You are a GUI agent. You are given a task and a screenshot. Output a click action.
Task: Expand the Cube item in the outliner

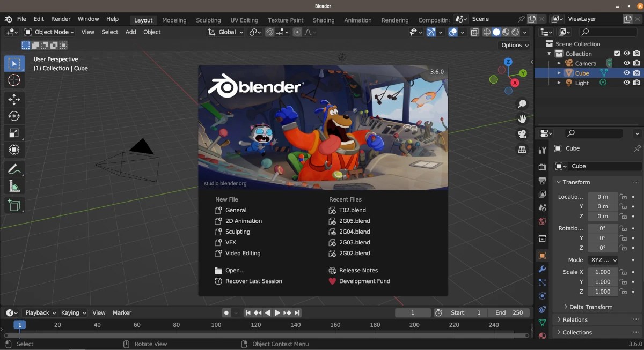(559, 72)
